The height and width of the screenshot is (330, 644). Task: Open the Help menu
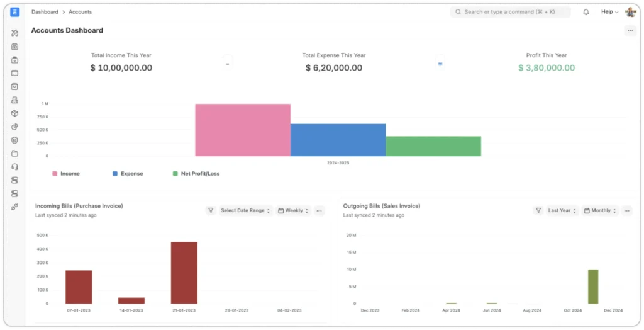(609, 12)
